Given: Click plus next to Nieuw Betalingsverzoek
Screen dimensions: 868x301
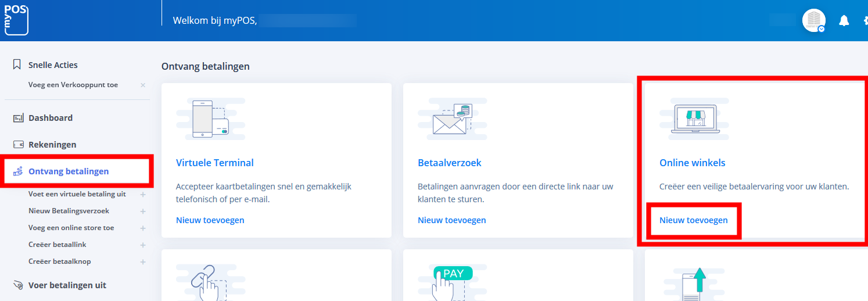Looking at the screenshot, I should pyautogui.click(x=143, y=212).
